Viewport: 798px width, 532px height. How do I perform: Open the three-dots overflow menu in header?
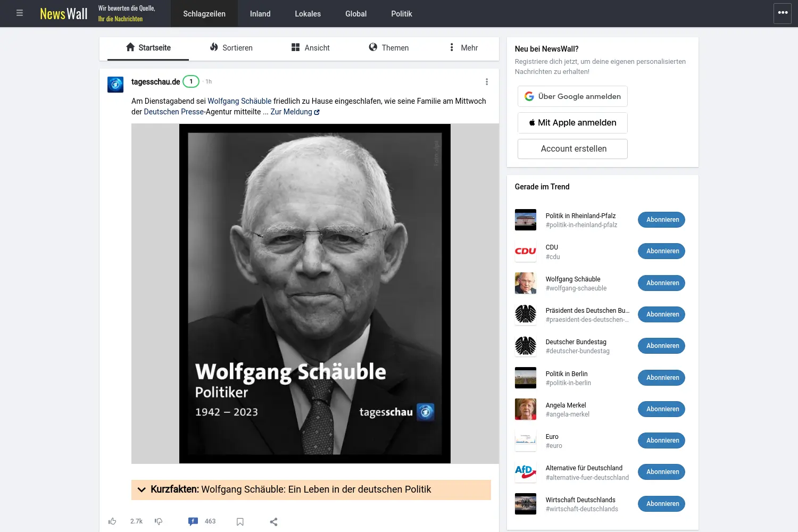pos(783,13)
